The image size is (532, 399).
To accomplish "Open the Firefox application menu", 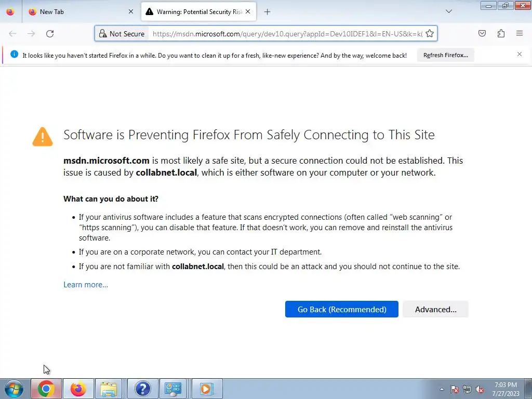I will click(520, 33).
